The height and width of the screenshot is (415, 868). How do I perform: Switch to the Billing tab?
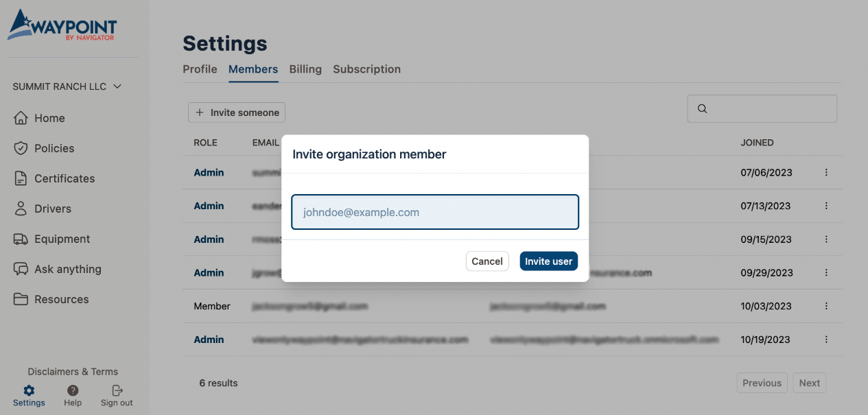point(305,69)
